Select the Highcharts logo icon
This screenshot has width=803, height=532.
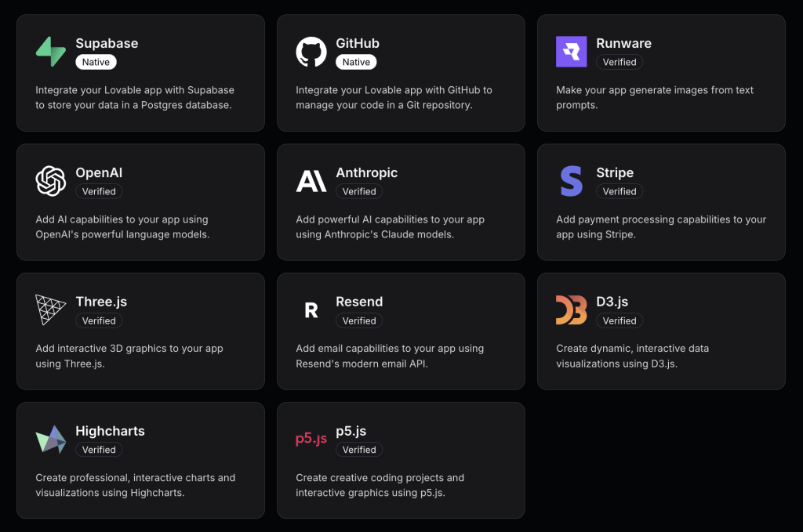point(50,439)
